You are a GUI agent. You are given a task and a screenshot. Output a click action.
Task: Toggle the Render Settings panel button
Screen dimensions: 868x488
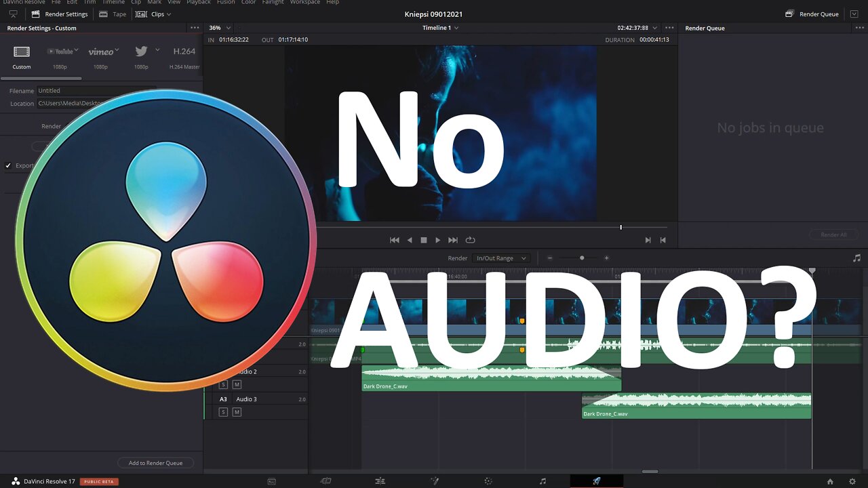(60, 14)
